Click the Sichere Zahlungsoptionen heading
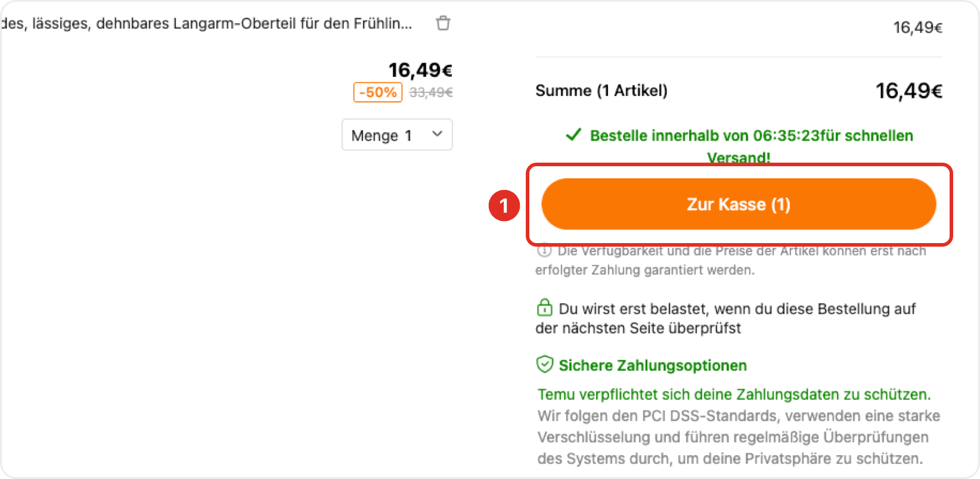The height and width of the screenshot is (479, 980). point(652,365)
